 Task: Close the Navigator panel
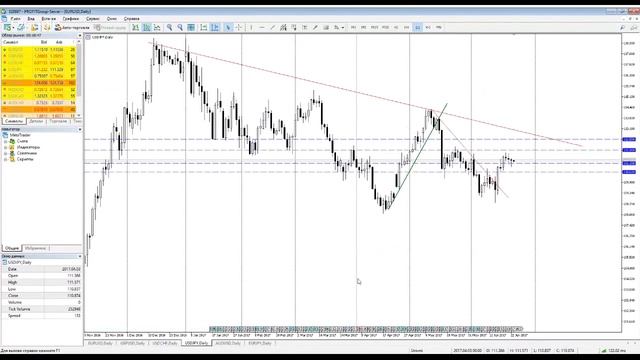click(80, 129)
